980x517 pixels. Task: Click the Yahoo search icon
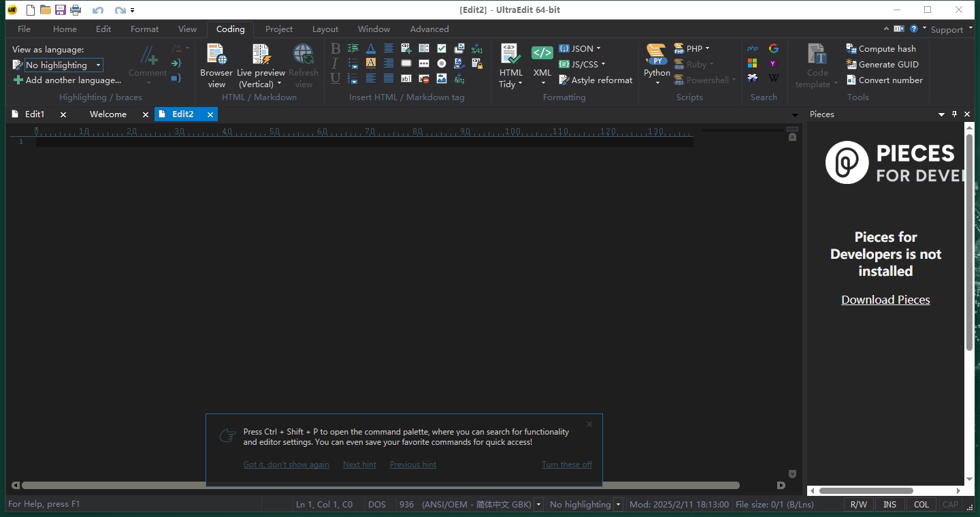coord(774,63)
